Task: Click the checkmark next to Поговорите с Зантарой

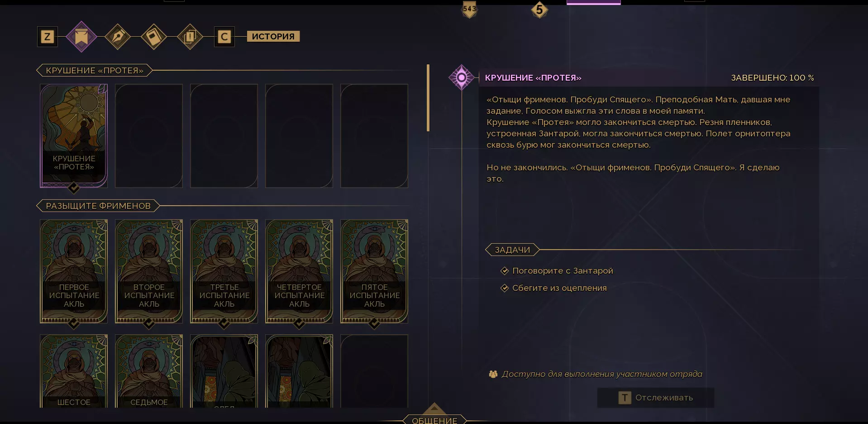Action: tap(505, 271)
